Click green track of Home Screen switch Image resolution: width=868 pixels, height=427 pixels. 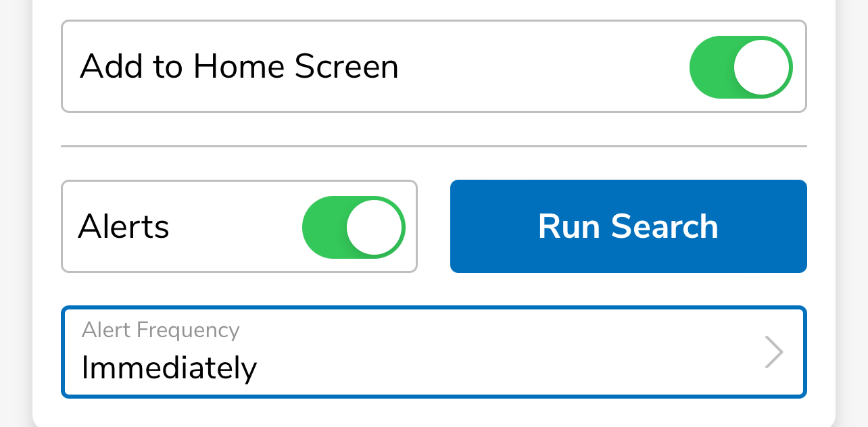coord(710,67)
